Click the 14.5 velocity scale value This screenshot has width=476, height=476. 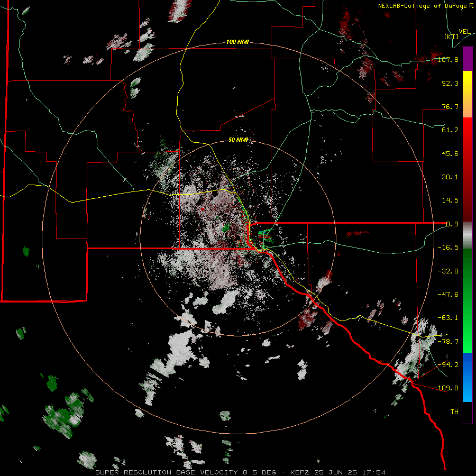[x=450, y=200]
